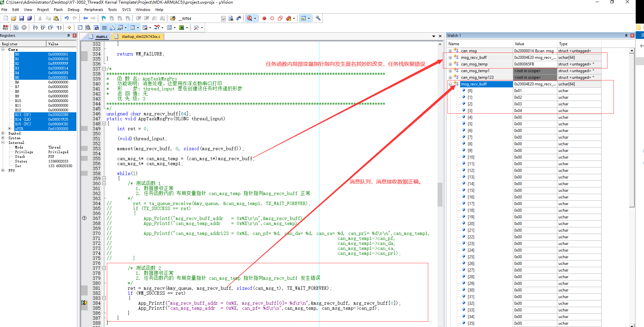This screenshot has width=644, height=327.
Task: Click the Name column header in Watch 1
Action: tap(480, 44)
